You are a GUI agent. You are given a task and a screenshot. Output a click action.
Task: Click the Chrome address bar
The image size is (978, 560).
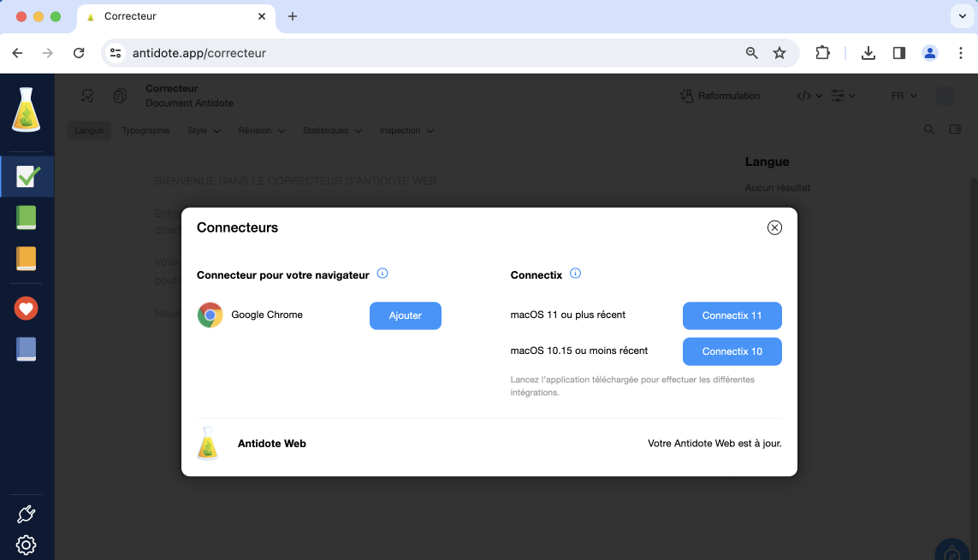[x=428, y=53]
